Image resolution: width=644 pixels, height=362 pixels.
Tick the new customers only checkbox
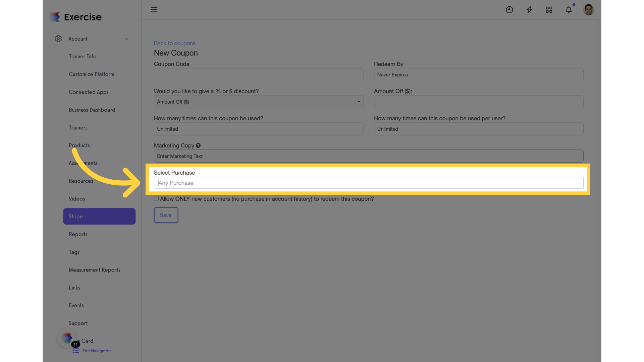[x=156, y=198]
